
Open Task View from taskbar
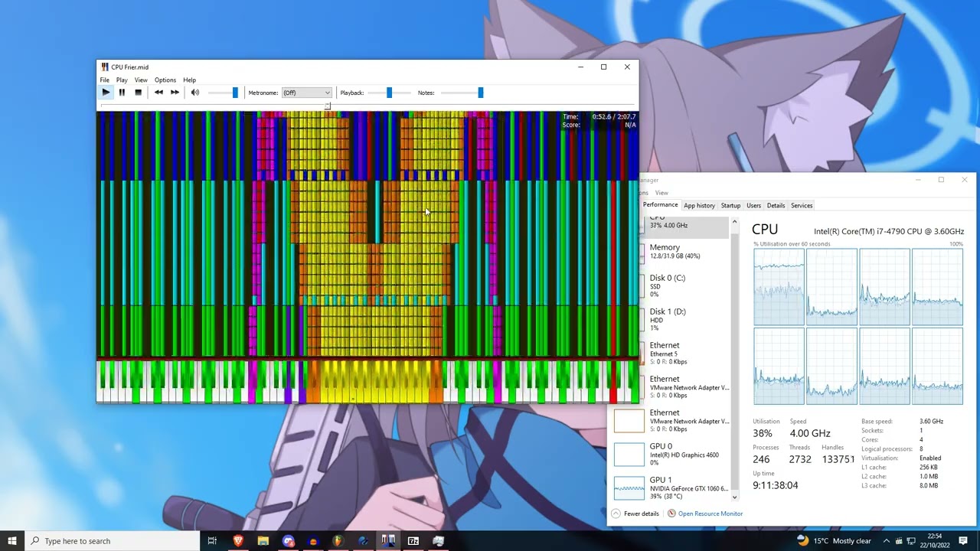[212, 541]
